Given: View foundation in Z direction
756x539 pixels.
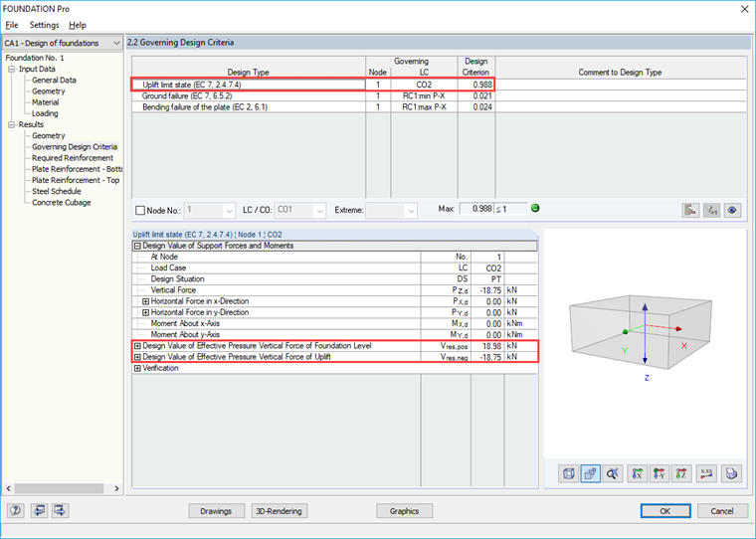Looking at the screenshot, I should click(x=681, y=474).
